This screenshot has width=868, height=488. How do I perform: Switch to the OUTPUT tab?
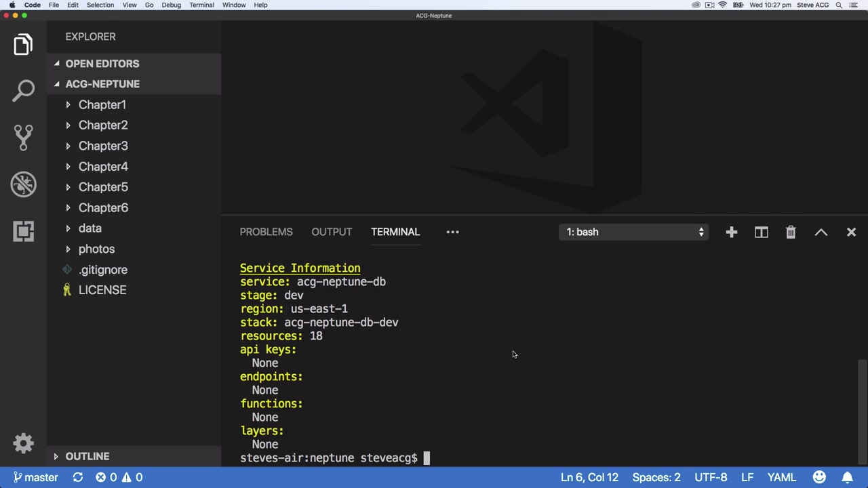[x=332, y=232]
